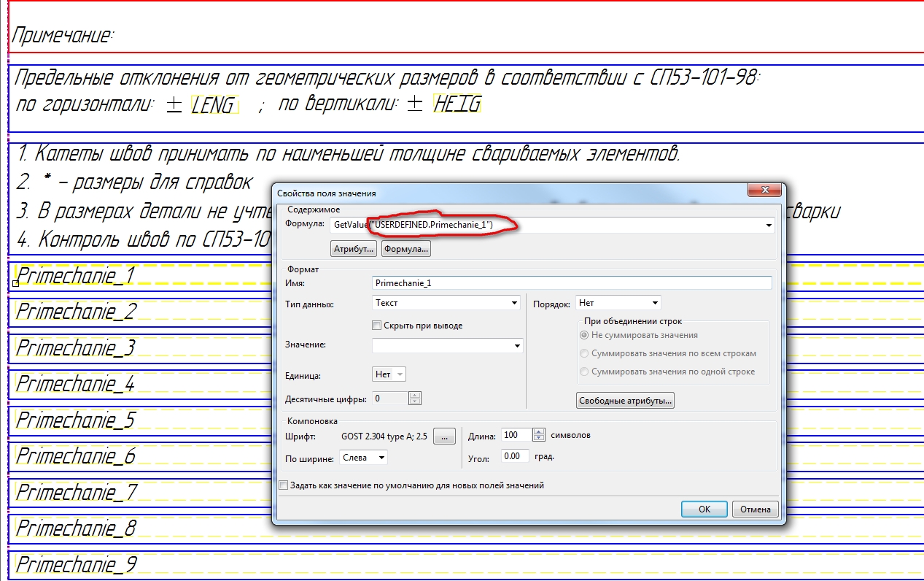Select the Primechanie_4 field in template
924x581 pixels.
(x=76, y=383)
